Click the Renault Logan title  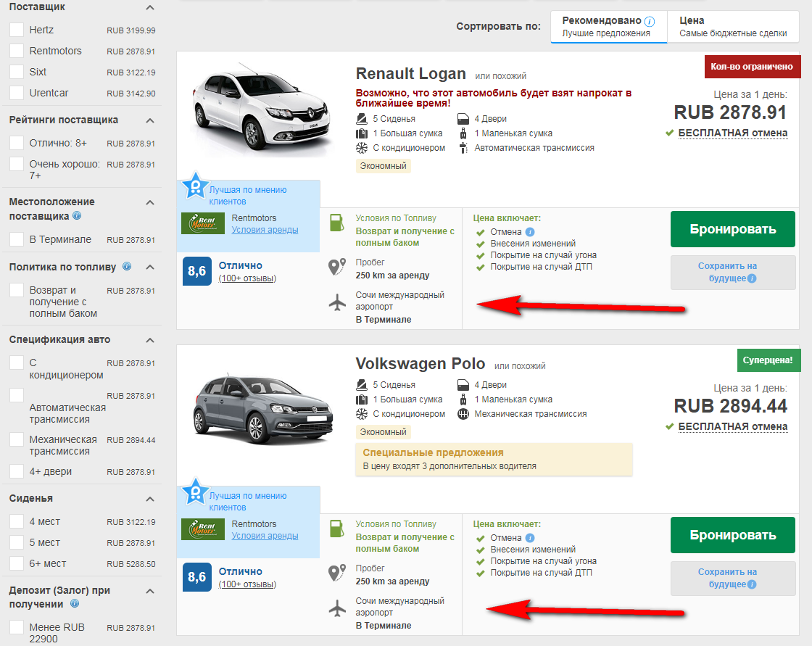pyautogui.click(x=410, y=73)
